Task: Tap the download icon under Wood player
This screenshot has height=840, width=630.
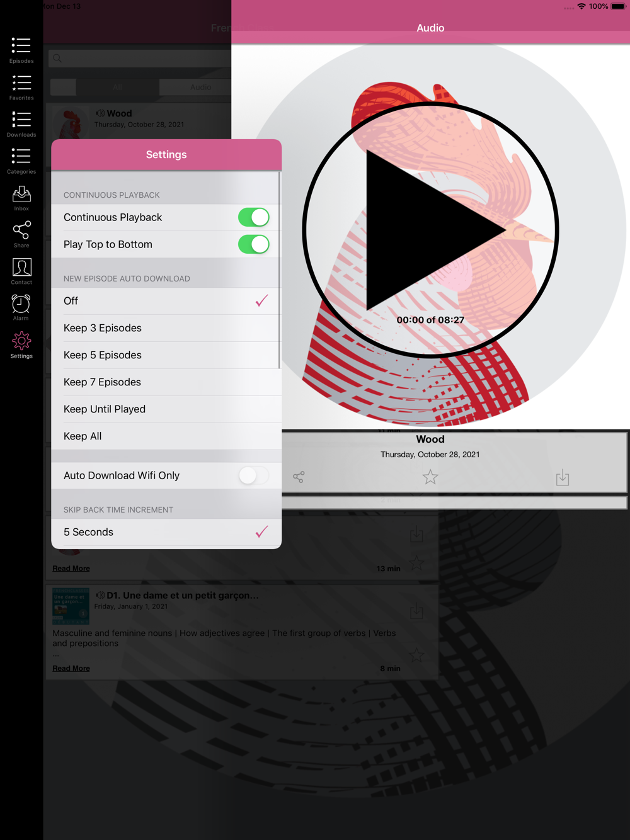Action: (x=563, y=477)
